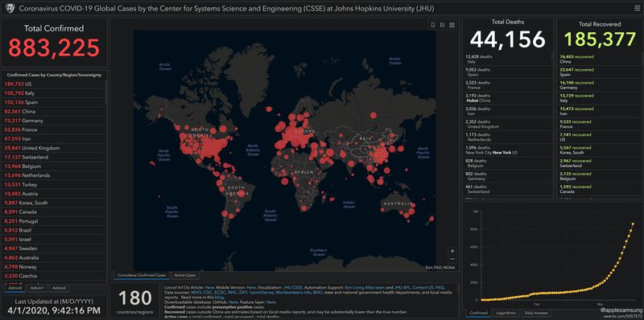644x320 pixels.
Task: Select Italy in the confirmed cases list
Action: click(54, 93)
